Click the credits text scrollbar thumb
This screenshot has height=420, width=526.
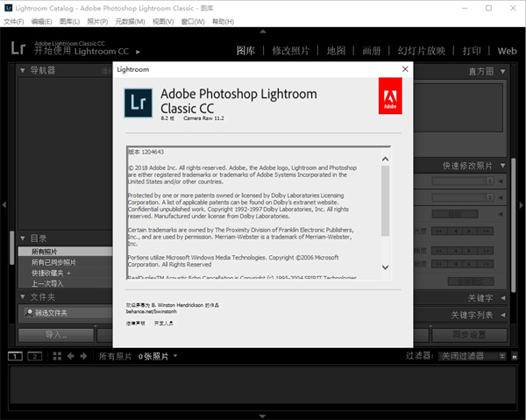385,201
